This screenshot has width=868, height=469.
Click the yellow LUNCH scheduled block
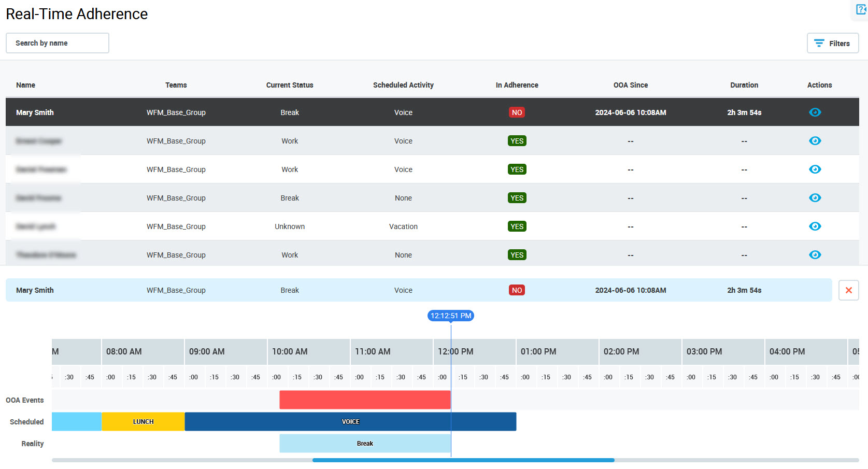click(x=143, y=422)
